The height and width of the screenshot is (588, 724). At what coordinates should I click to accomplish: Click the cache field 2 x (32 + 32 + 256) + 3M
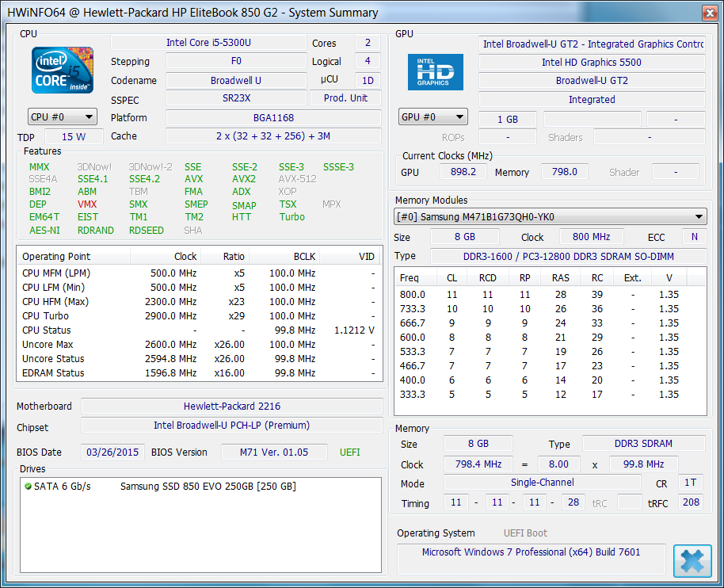(x=273, y=136)
